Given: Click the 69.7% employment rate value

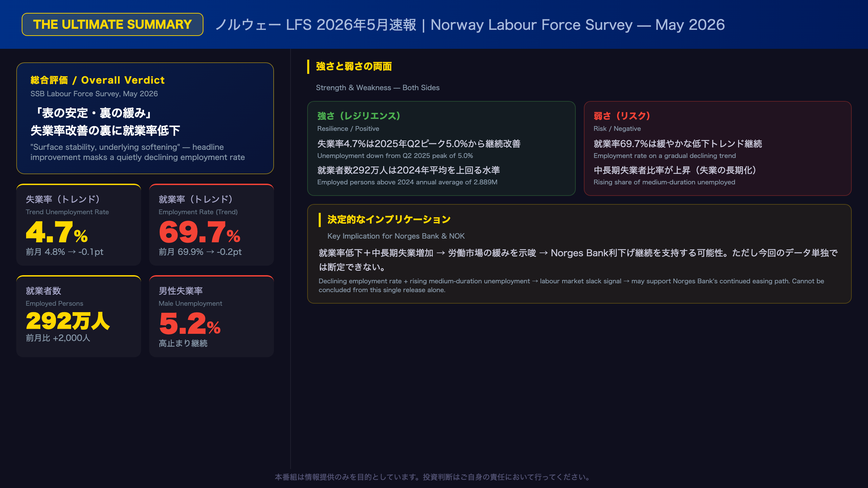Looking at the screenshot, I should coord(199,232).
